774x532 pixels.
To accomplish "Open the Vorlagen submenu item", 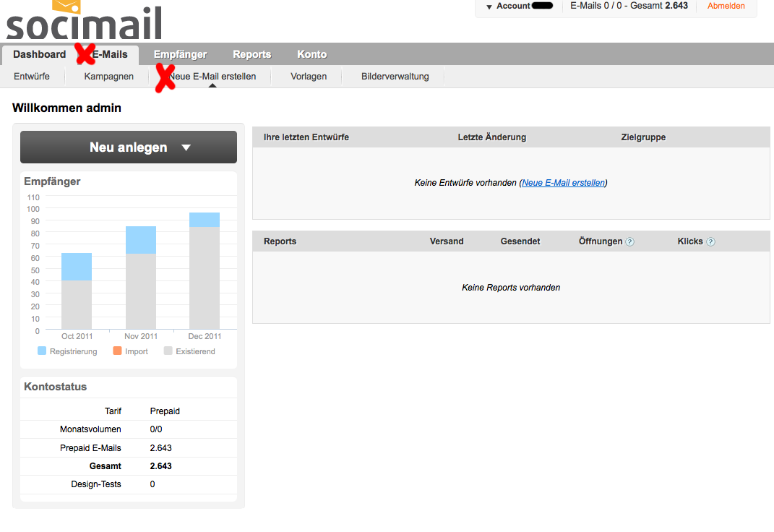I will tap(309, 77).
